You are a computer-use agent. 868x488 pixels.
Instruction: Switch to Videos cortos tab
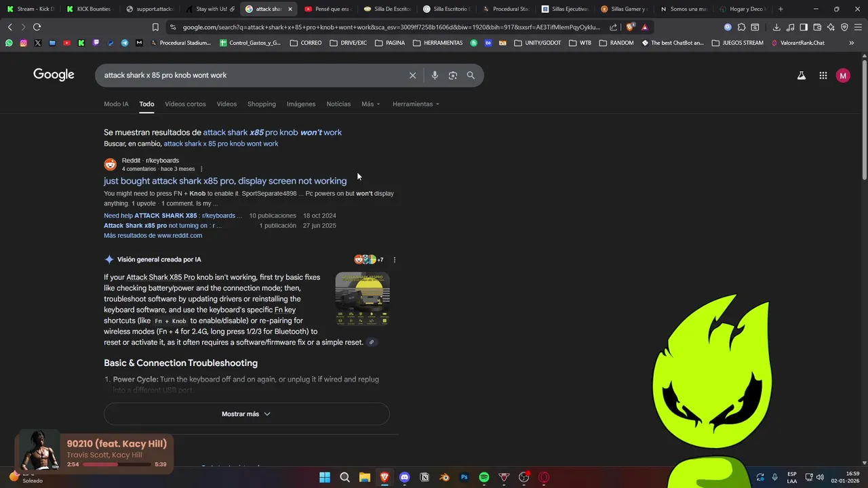pyautogui.click(x=185, y=104)
